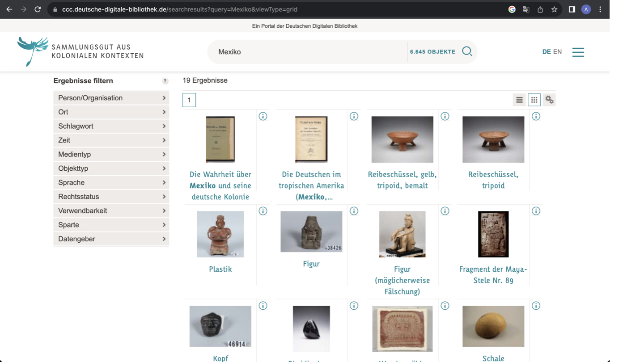The height and width of the screenshot is (362, 644).
Task: Click the Mexiko search input field
Action: point(309,52)
